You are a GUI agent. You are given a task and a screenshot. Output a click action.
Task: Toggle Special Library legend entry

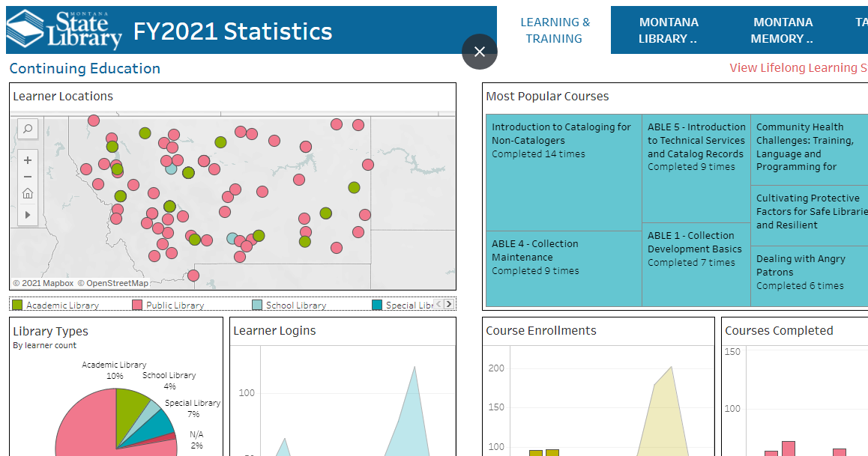click(x=405, y=305)
